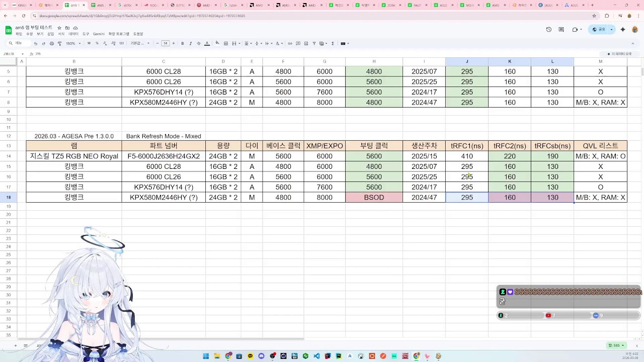The width and height of the screenshot is (644, 362).
Task: Open the 보기 menu
Action: pyautogui.click(x=40, y=34)
